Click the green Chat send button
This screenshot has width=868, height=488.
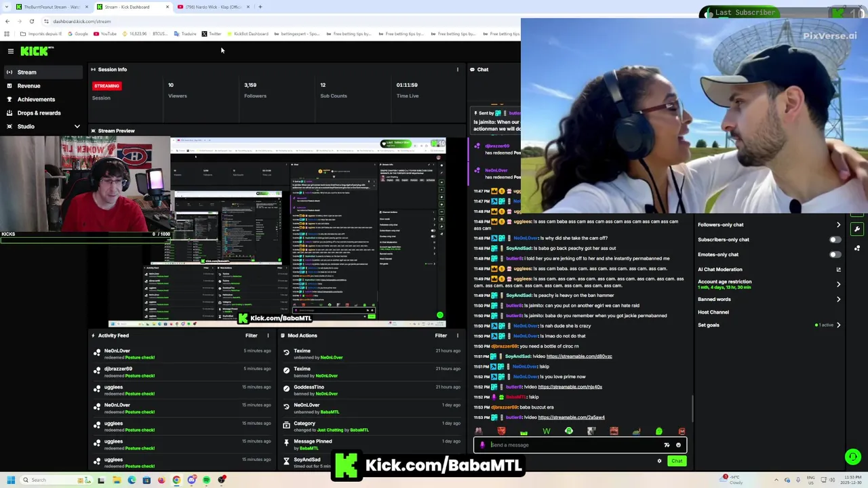pos(677,461)
